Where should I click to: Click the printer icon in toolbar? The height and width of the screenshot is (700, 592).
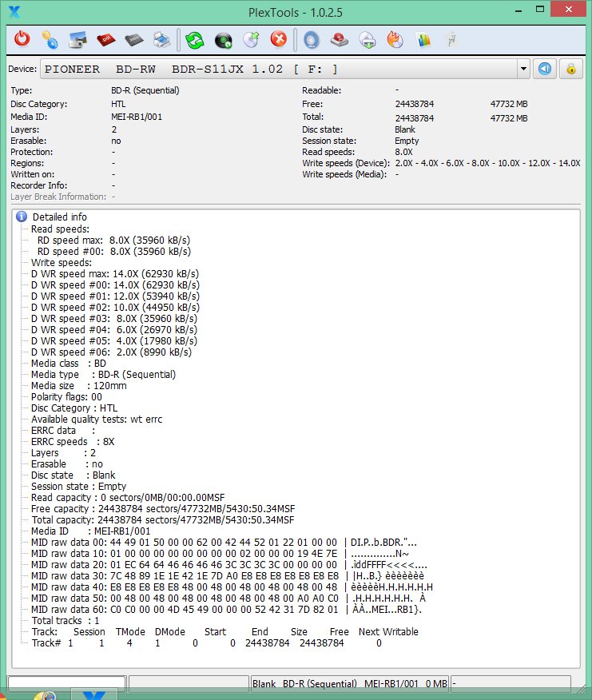(161, 39)
